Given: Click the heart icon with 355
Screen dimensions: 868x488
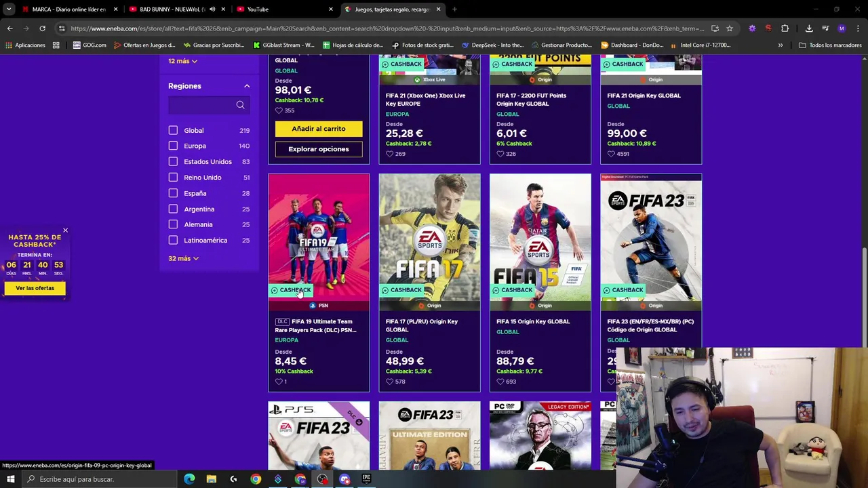Looking at the screenshot, I should [x=279, y=110].
